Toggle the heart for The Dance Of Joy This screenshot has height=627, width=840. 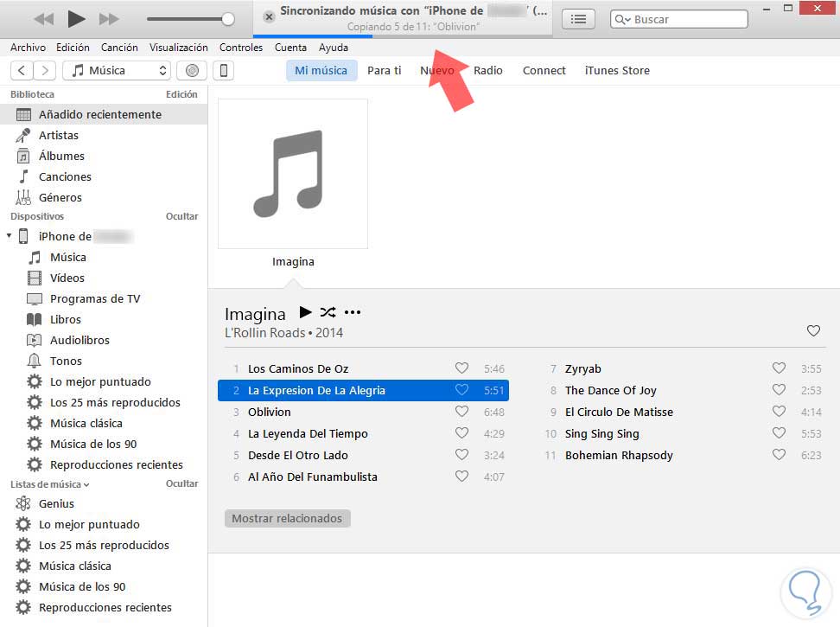(779, 389)
